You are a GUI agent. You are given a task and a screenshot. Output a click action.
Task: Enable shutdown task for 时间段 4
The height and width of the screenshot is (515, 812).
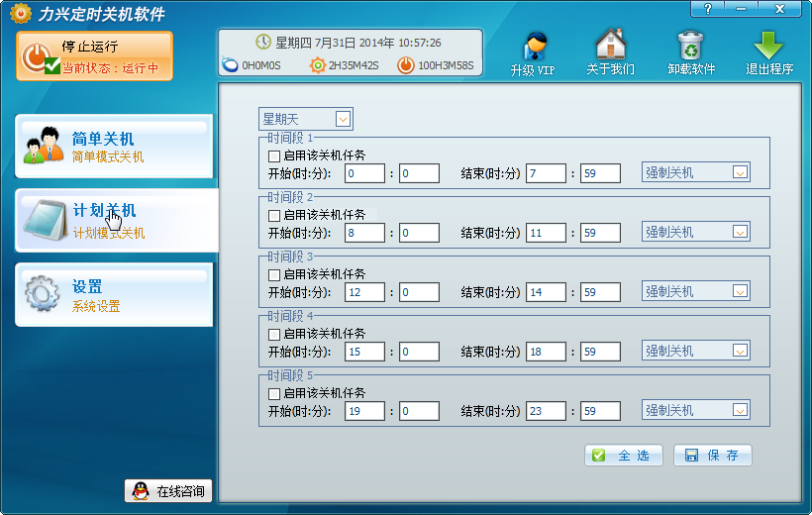(274, 334)
